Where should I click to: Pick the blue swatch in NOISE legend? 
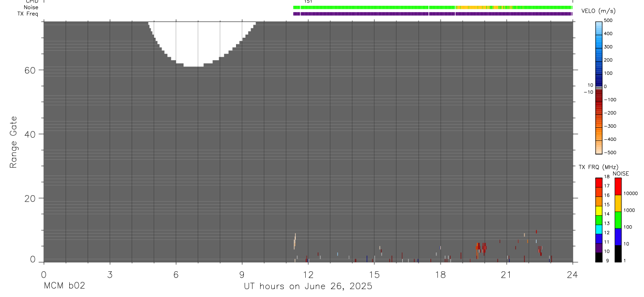pos(618,237)
